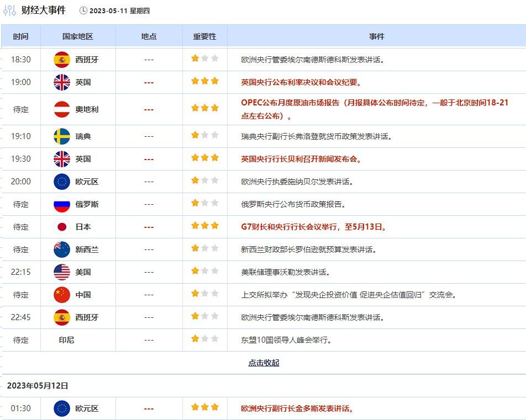
Task: Select the China flag icon
Action: (x=62, y=295)
